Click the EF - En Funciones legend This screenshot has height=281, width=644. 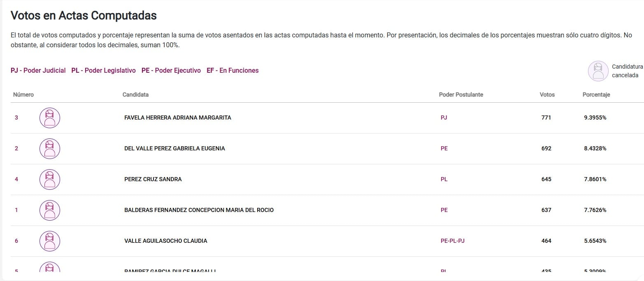(232, 71)
